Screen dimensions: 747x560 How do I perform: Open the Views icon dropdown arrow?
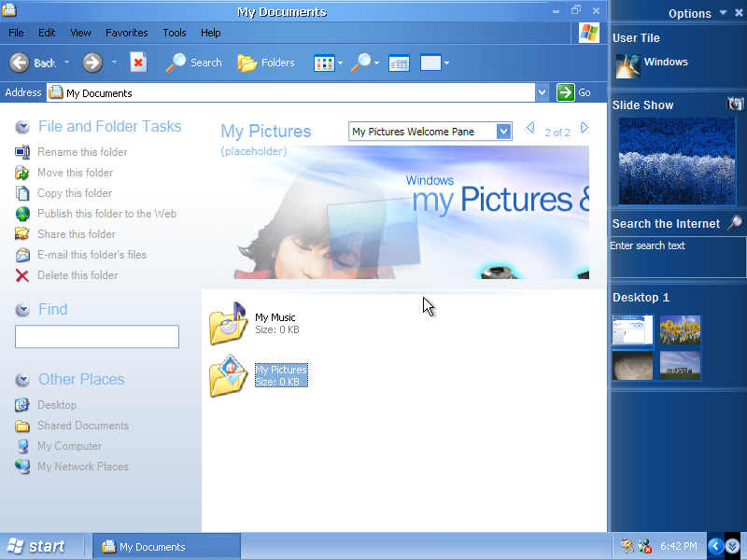340,63
